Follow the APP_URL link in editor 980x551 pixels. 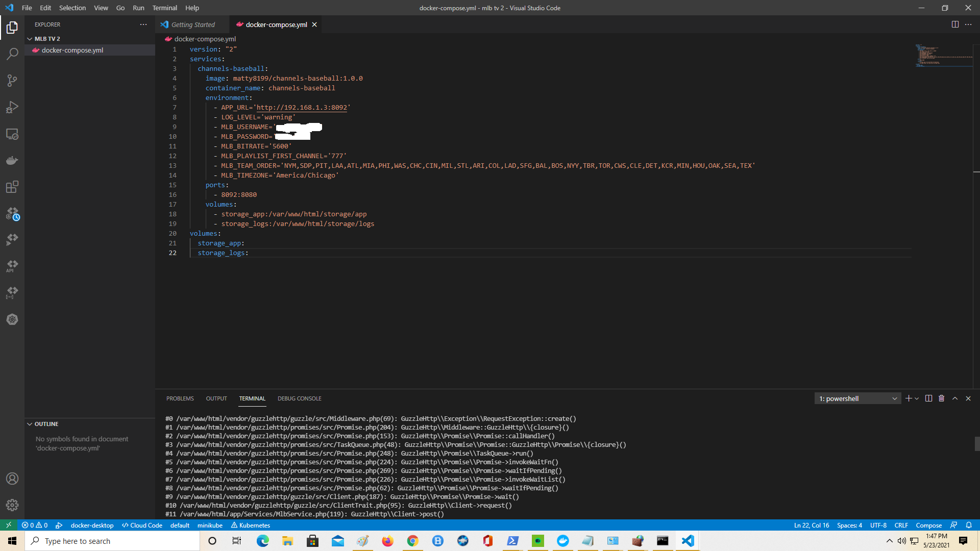pos(302,108)
